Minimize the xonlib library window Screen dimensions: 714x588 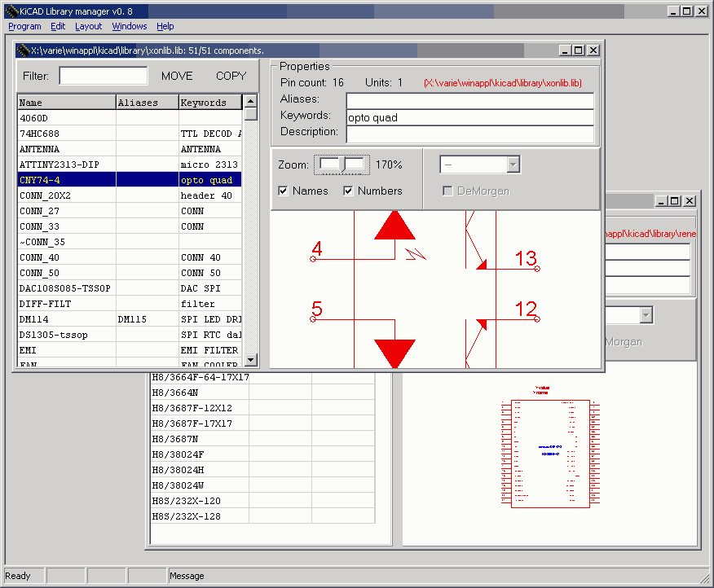click(x=565, y=50)
